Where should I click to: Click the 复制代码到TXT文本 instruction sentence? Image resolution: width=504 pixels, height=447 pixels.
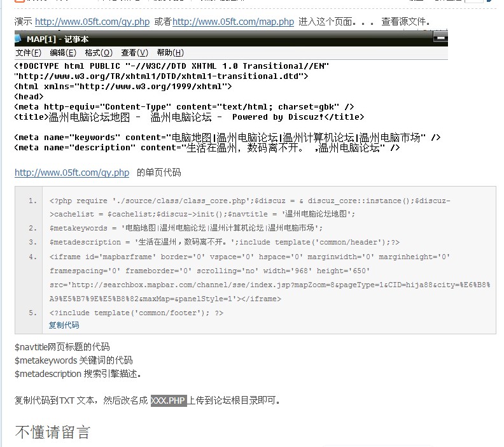pos(147,401)
